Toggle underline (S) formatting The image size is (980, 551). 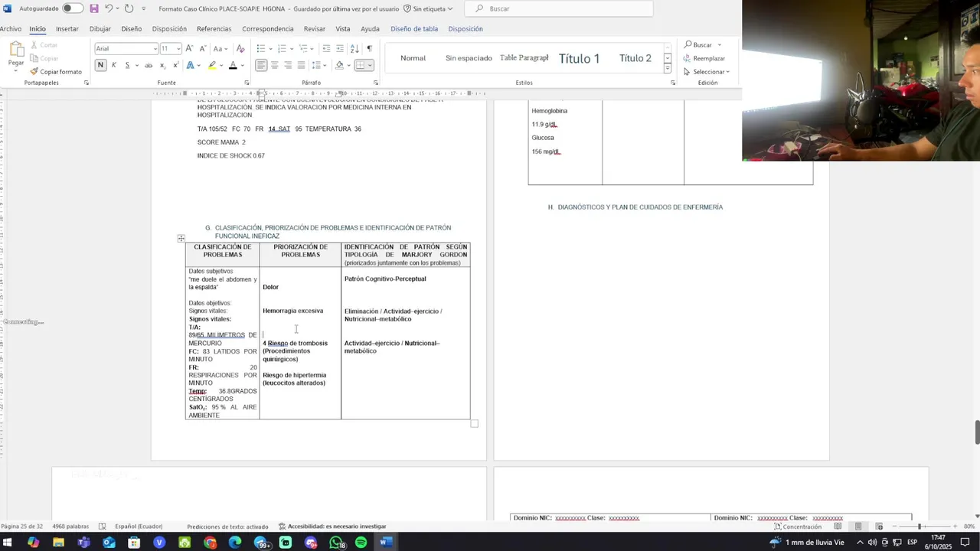[126, 65]
